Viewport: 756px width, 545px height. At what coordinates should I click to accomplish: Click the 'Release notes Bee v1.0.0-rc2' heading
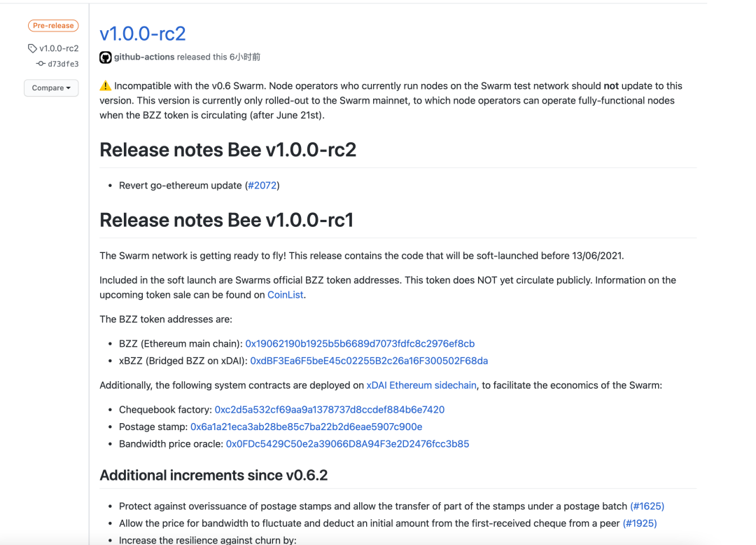[x=227, y=150]
